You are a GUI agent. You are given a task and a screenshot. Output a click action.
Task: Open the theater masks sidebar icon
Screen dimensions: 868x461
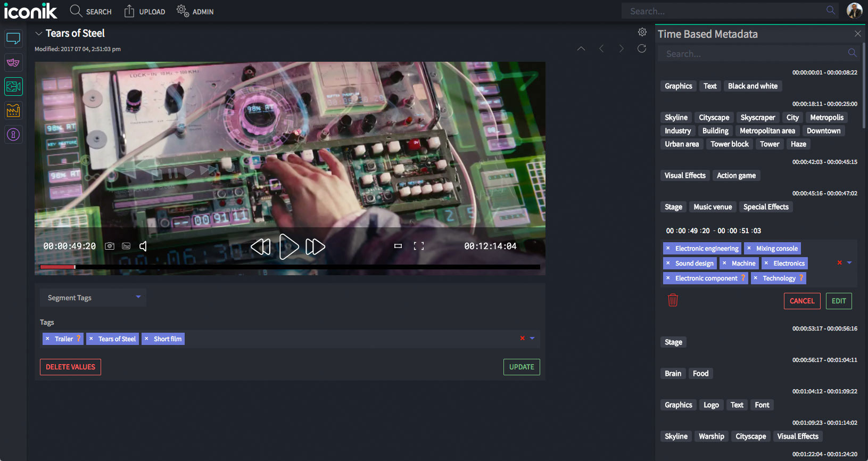13,62
